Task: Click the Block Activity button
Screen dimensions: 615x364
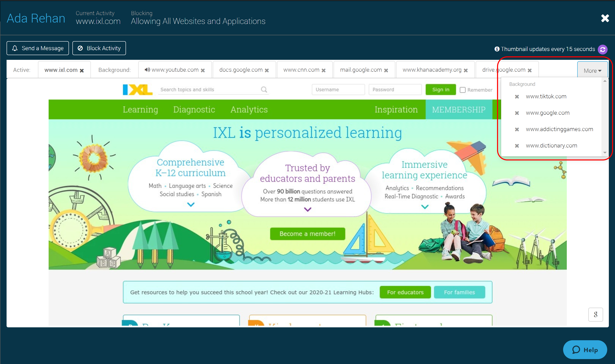Action: tap(99, 48)
